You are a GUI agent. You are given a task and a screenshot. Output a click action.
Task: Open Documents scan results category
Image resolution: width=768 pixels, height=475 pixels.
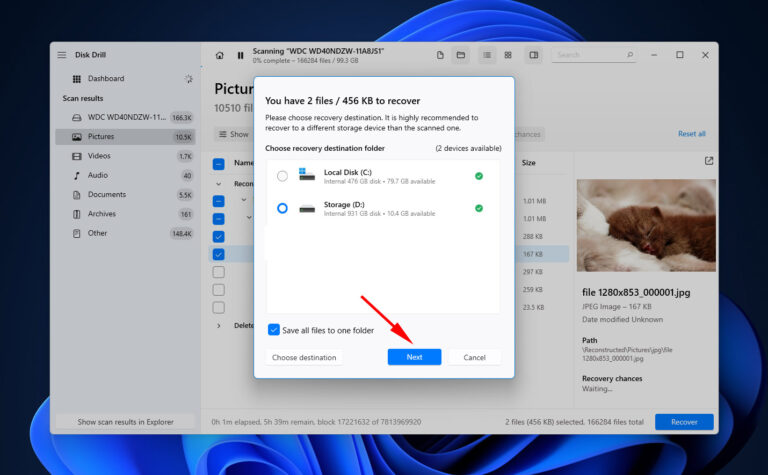(x=106, y=194)
